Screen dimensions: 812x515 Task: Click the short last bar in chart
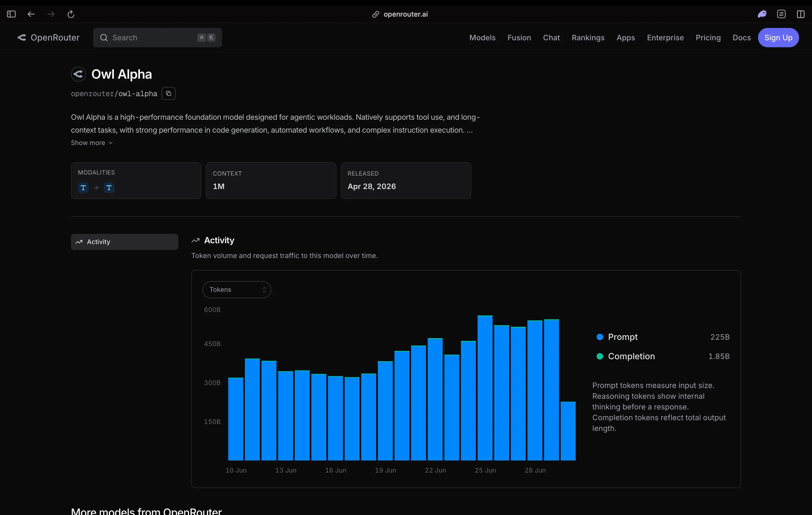click(x=568, y=431)
